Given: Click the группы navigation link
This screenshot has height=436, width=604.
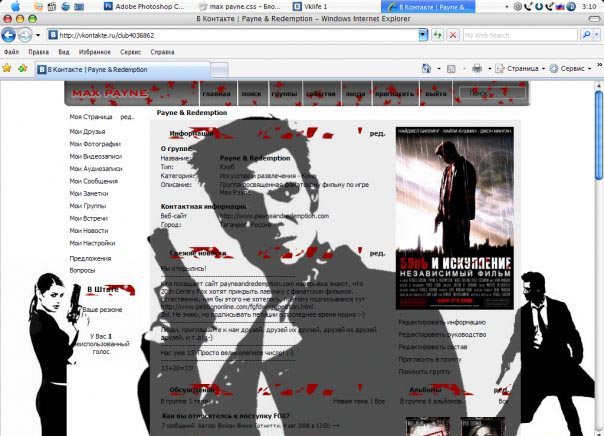Looking at the screenshot, I should [x=284, y=94].
